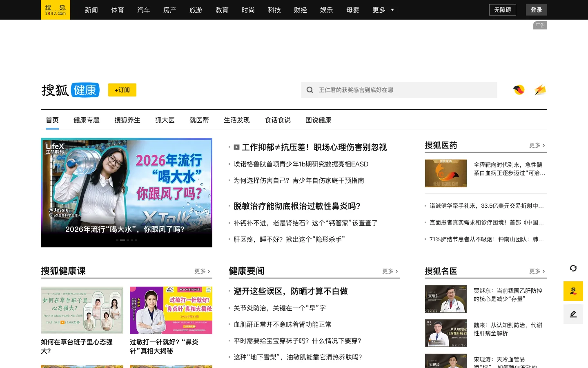Click the yellow Sohu floating sidebar button
588x368 pixels.
coord(573,291)
